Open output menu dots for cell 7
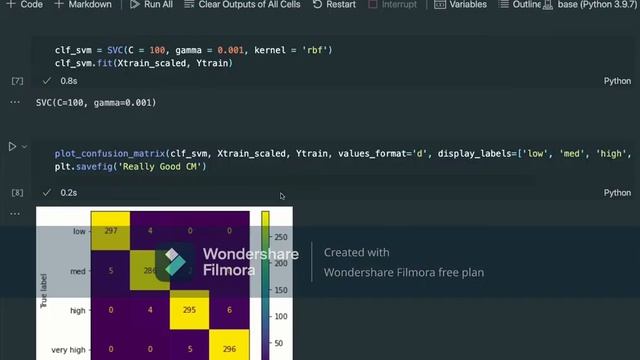The width and height of the screenshot is (640, 360). coord(15,102)
